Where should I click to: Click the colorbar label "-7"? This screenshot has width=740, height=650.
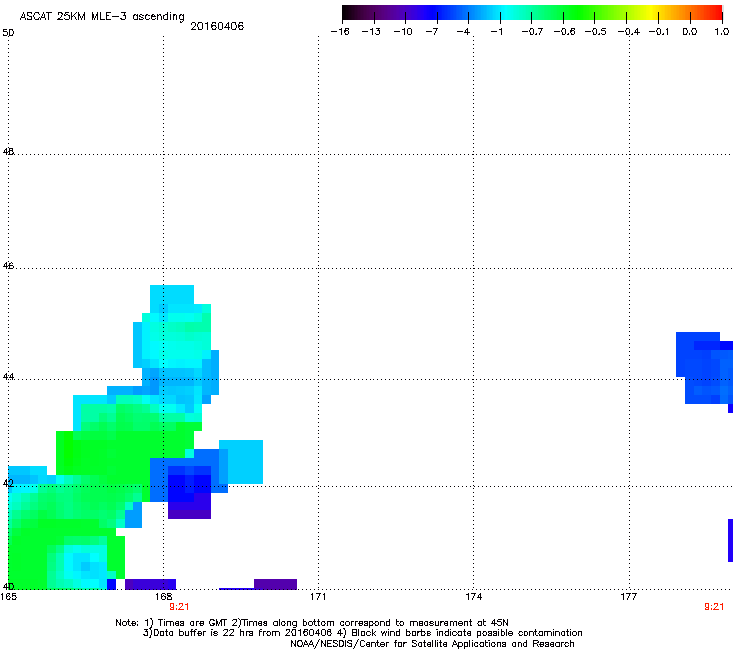(x=432, y=32)
